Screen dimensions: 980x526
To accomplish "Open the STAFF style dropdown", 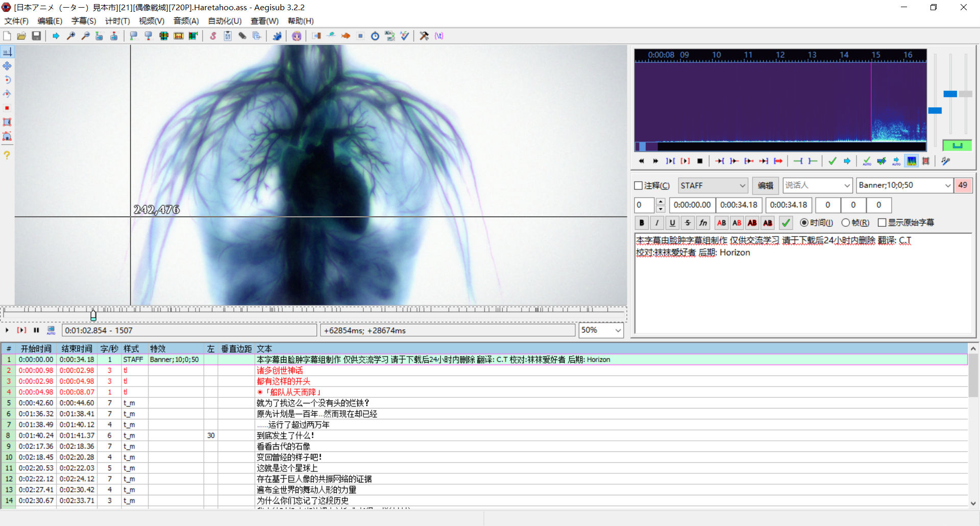I will (713, 185).
